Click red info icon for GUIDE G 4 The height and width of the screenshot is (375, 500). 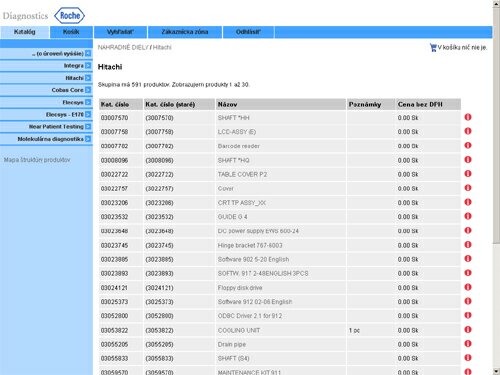pos(468,216)
